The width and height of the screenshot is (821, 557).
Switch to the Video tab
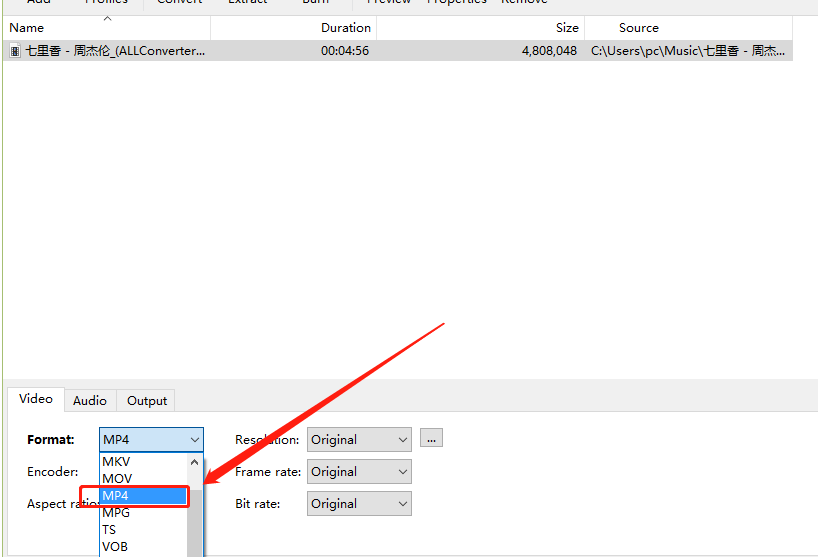(x=36, y=399)
